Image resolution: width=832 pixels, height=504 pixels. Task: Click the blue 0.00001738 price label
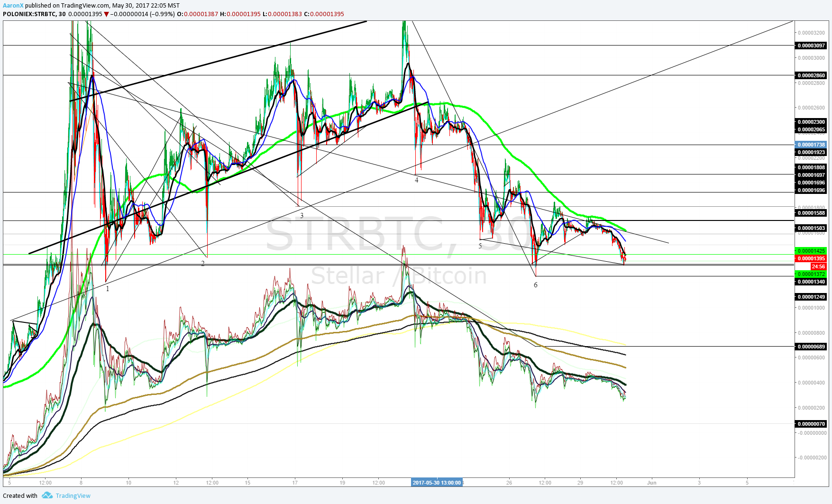(x=811, y=145)
